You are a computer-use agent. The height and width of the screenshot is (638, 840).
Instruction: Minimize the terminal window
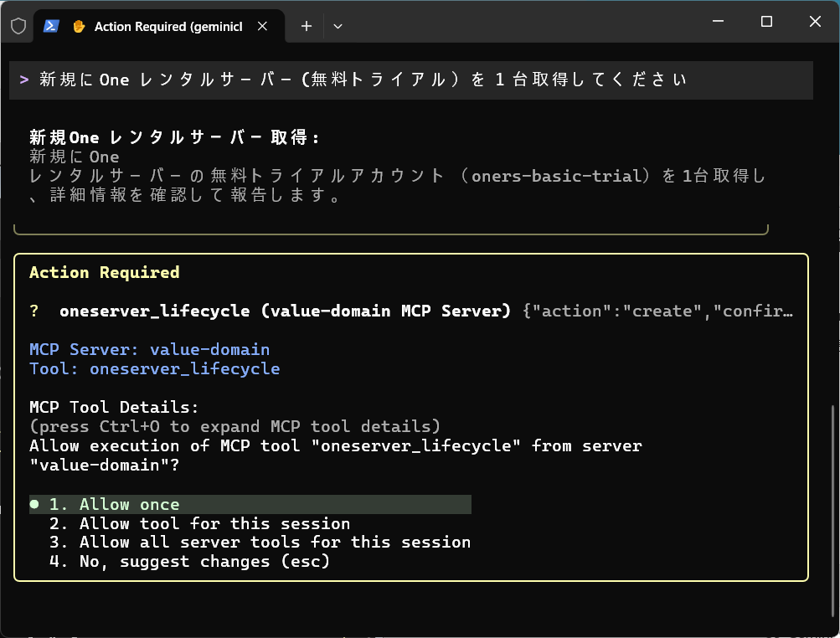[x=719, y=22]
